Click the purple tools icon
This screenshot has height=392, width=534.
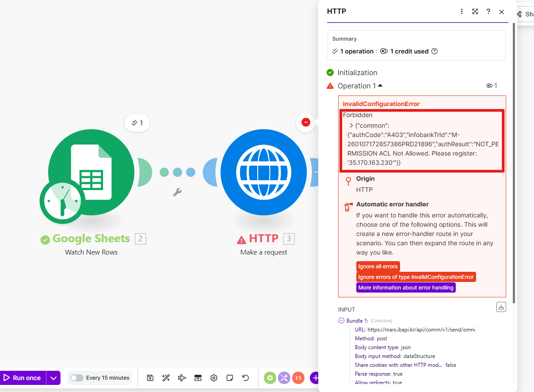pos(284,378)
